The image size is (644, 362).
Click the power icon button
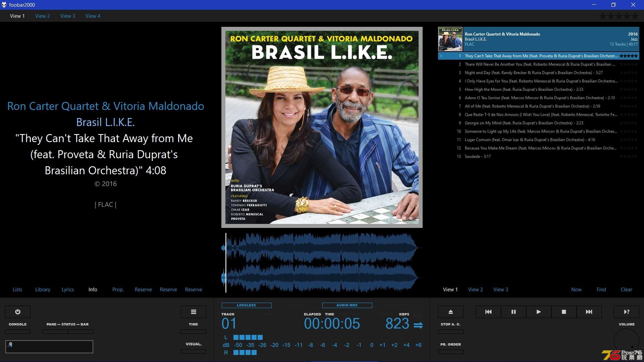18,312
